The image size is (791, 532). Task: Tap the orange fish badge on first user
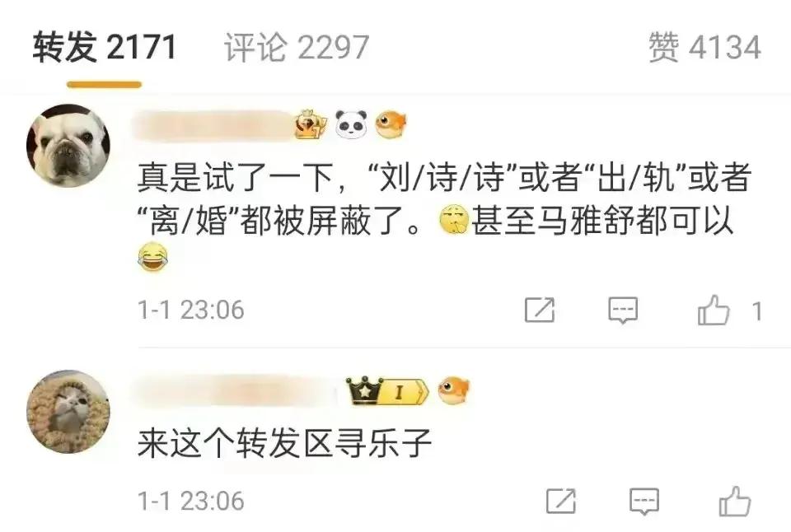391,124
